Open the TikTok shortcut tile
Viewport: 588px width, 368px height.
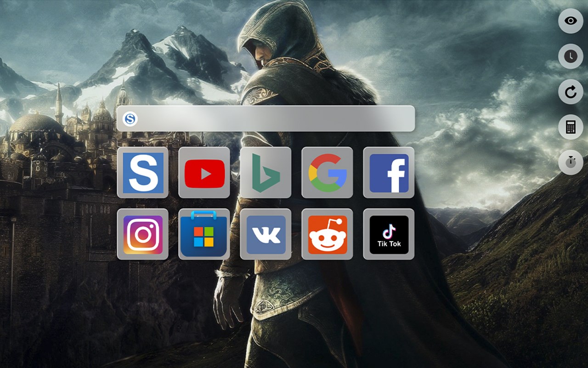pos(389,234)
